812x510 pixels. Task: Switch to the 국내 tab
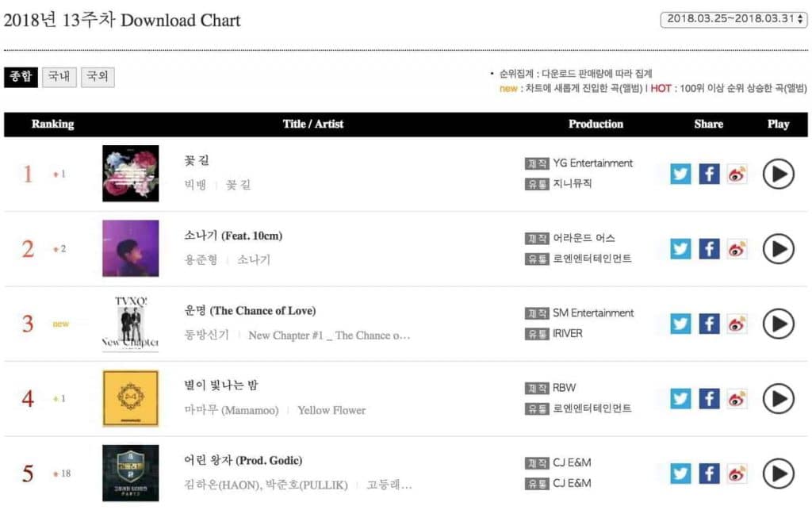(59, 77)
